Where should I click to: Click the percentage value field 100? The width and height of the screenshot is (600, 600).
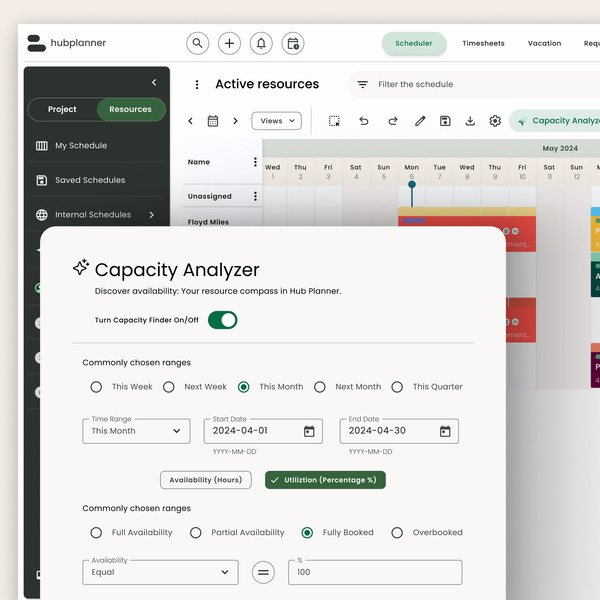375,572
